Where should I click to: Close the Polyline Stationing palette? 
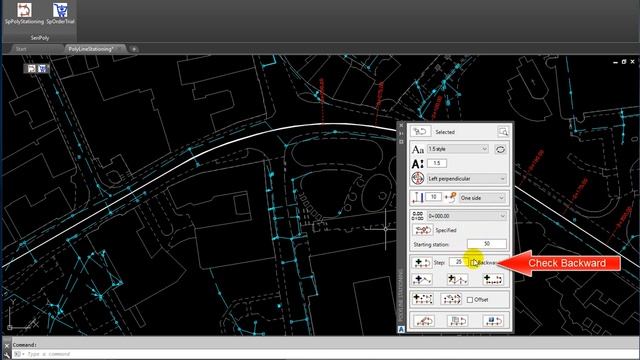pos(401,125)
